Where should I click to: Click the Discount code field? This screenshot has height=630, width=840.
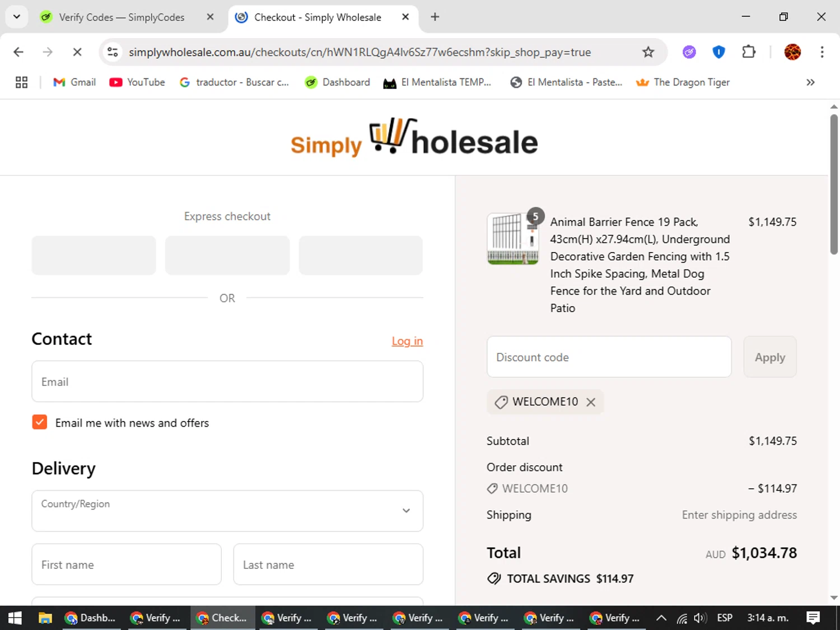(x=609, y=357)
